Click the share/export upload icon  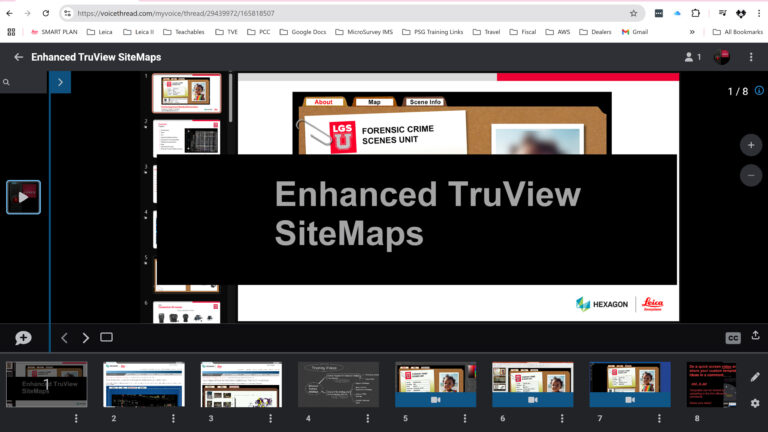[756, 337]
